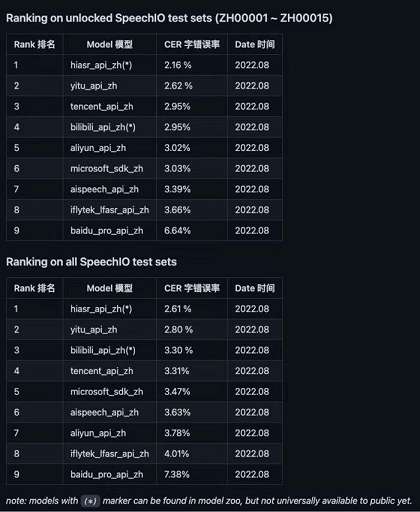Click the 'Date 时间' header of the first table
The width and height of the screenshot is (420, 512).
click(255, 44)
